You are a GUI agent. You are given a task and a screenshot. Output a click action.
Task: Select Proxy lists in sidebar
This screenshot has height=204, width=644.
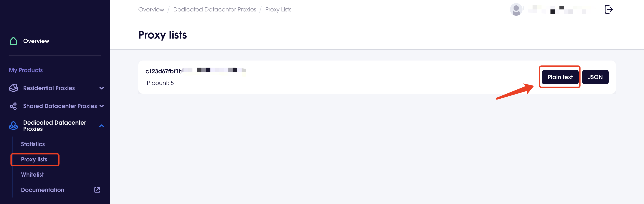click(34, 159)
